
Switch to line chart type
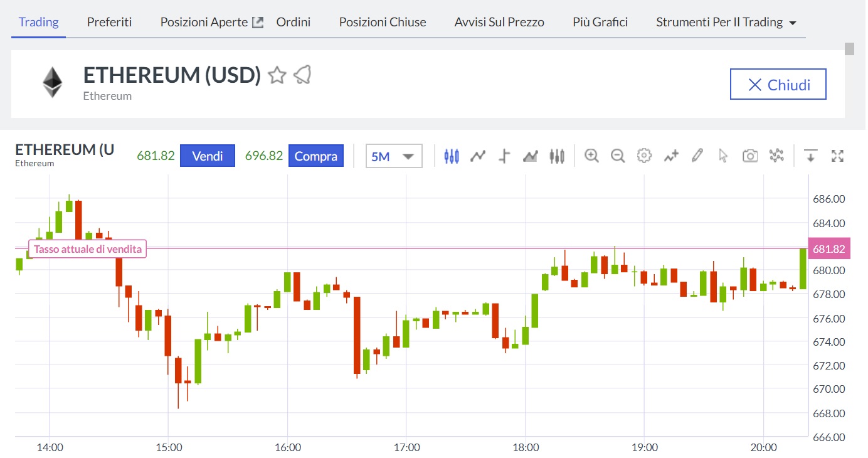(x=479, y=156)
